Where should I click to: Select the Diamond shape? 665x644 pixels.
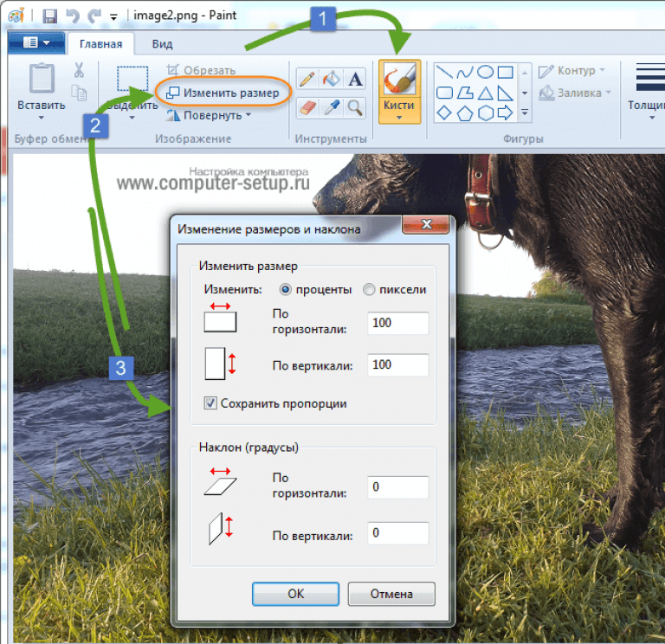[x=444, y=113]
